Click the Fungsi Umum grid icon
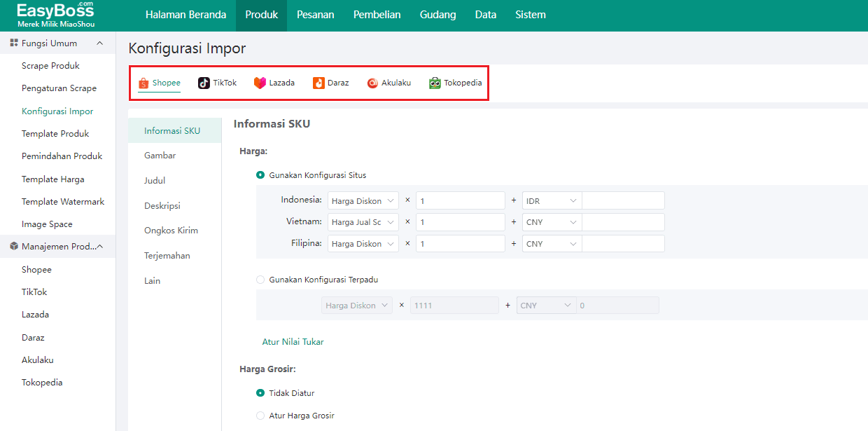Viewport: 868px width, 431px height. click(14, 43)
